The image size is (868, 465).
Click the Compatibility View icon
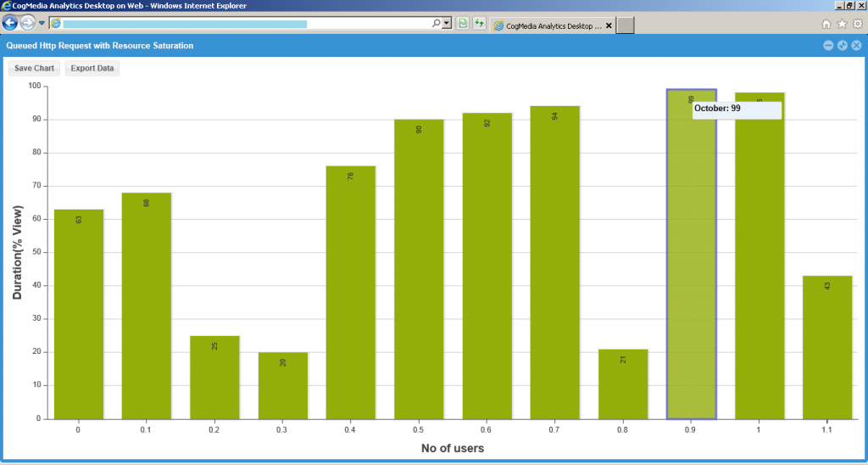463,24
